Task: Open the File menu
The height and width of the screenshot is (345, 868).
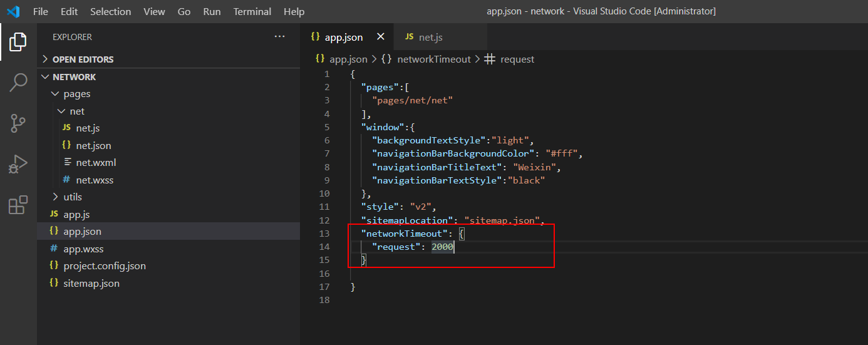Action: point(40,11)
